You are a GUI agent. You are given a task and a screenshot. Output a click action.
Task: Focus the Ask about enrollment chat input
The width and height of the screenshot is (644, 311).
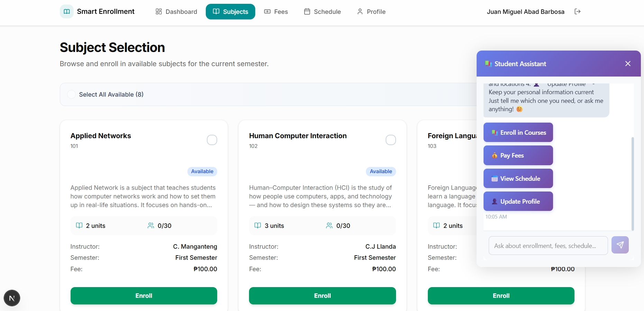[x=548, y=246]
